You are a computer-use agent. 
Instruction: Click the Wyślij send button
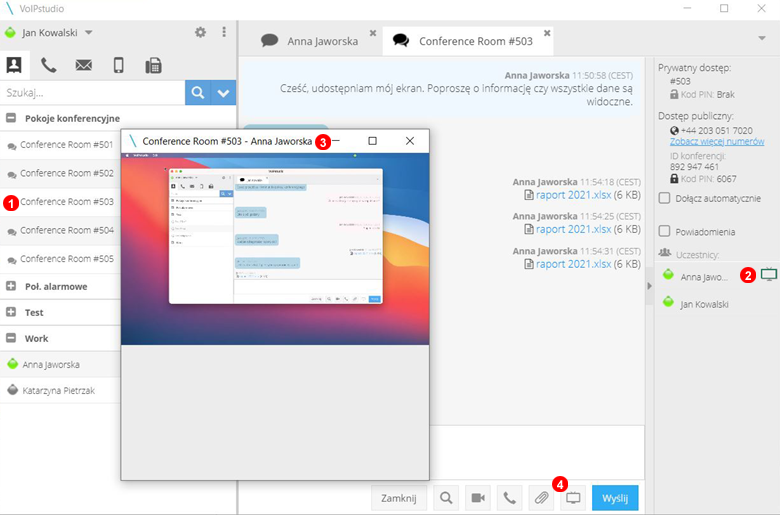point(615,498)
